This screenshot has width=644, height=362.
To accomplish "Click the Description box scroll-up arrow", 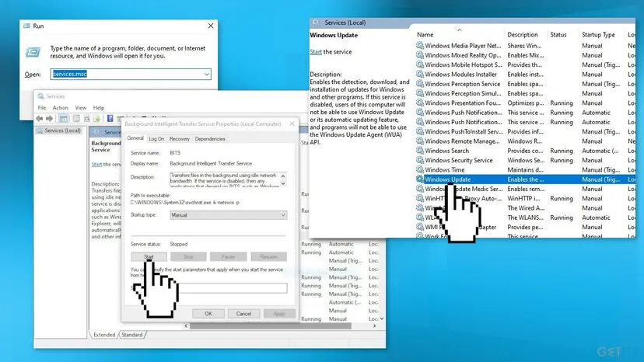I will point(283,176).
